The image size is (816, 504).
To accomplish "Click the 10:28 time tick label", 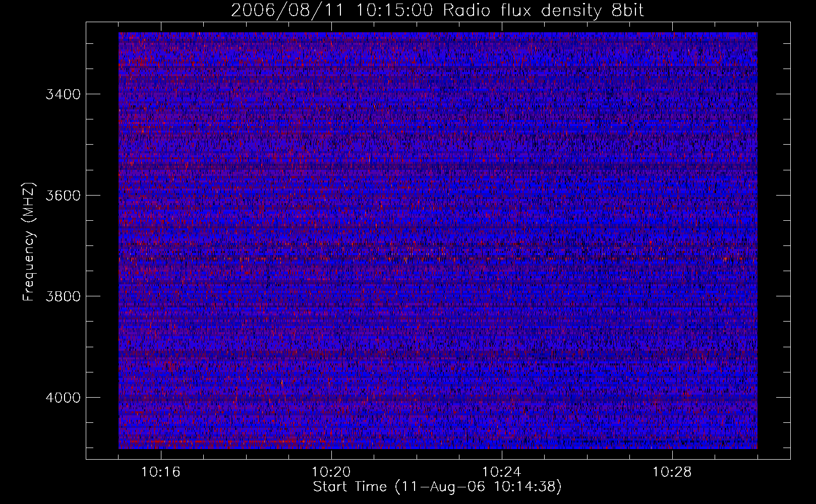I will point(672,472).
